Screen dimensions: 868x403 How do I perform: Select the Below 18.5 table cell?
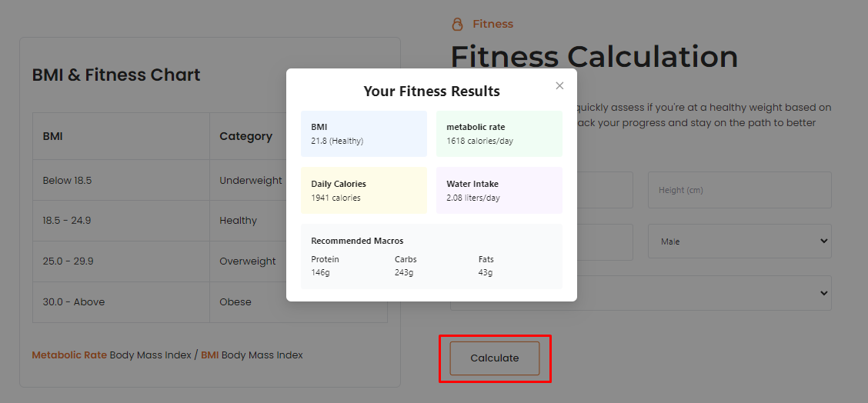click(x=68, y=181)
